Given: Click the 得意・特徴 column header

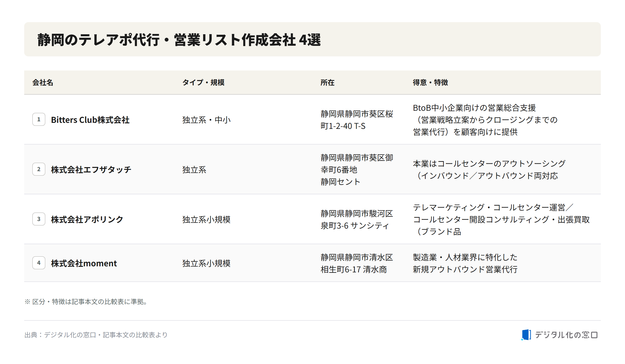Looking at the screenshot, I should click(x=430, y=82).
